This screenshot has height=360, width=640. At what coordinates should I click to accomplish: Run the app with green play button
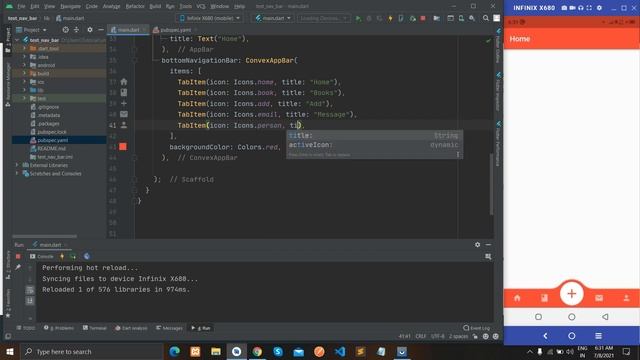coord(358,18)
